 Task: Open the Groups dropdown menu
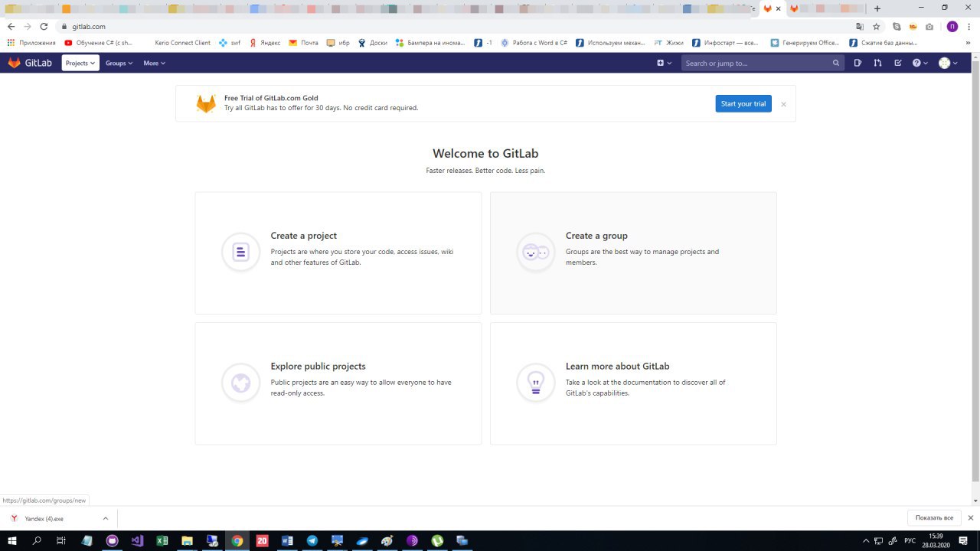119,63
